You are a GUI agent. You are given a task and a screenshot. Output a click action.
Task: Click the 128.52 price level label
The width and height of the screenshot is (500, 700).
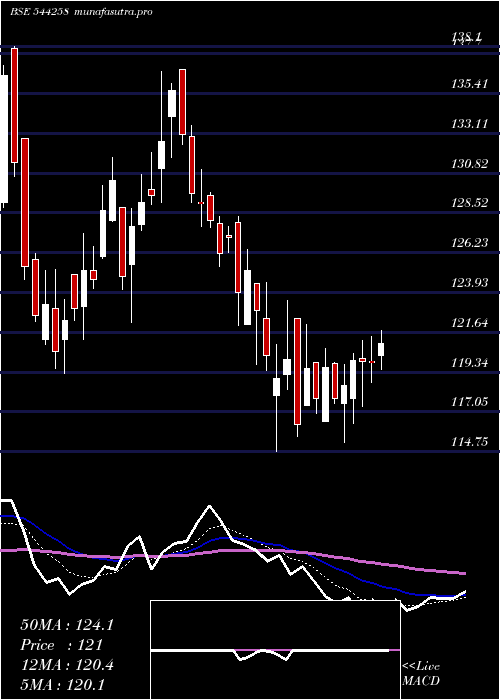click(x=470, y=203)
